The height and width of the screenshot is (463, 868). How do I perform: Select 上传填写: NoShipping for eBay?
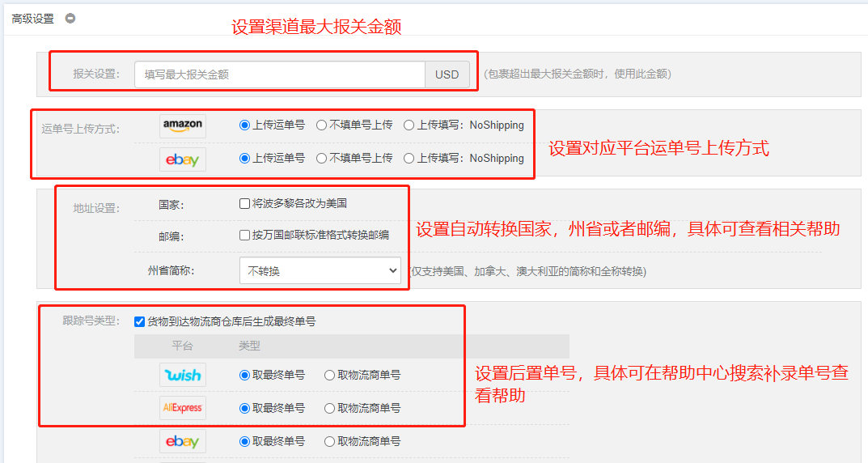click(x=409, y=159)
